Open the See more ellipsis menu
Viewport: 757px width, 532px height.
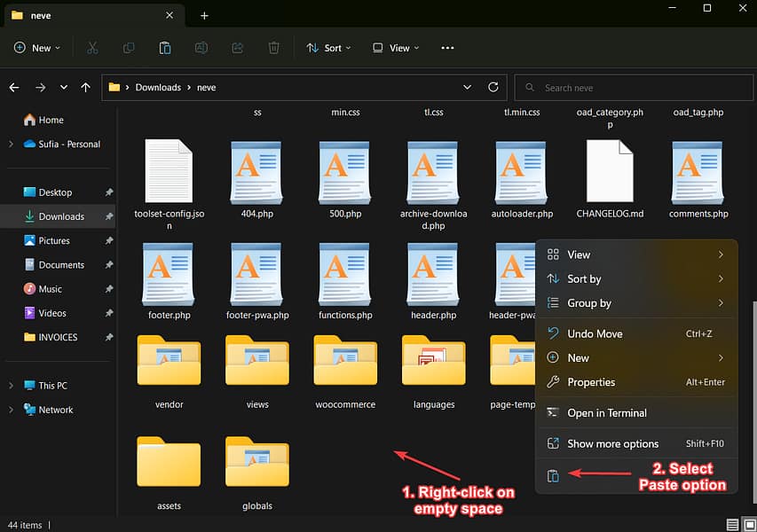(x=447, y=48)
